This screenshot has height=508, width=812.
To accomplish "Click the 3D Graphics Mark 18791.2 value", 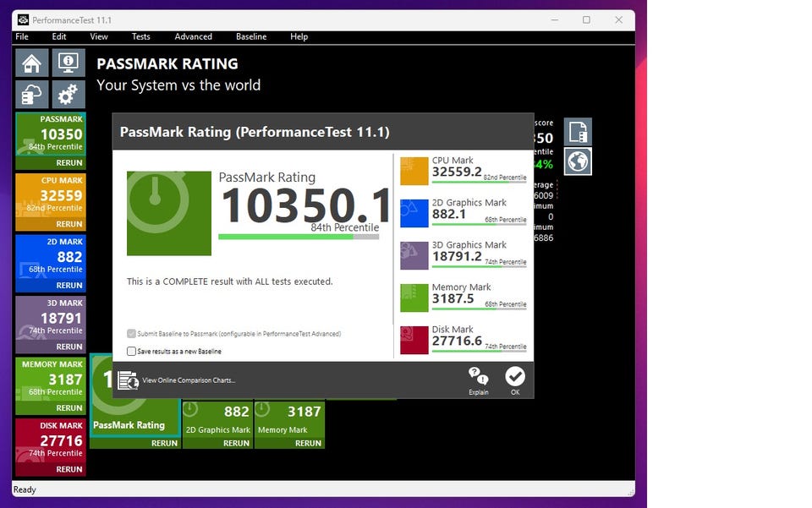I will click(x=457, y=257).
